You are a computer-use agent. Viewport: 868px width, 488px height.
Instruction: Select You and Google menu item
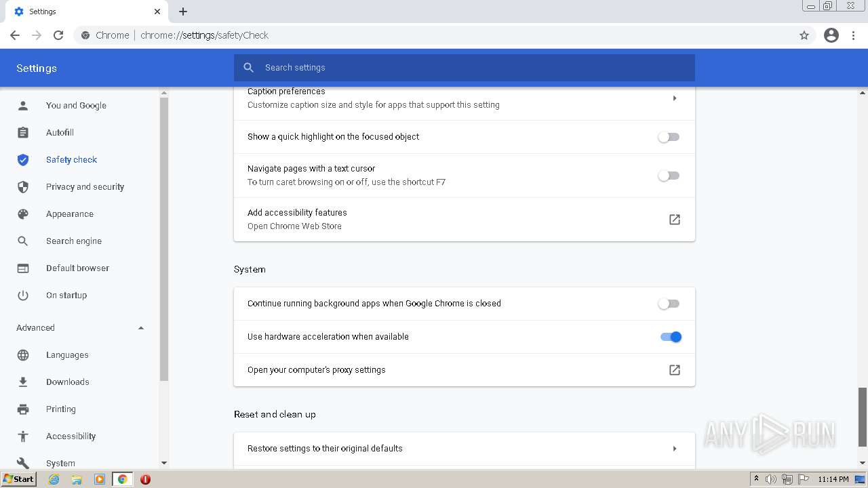pyautogui.click(x=76, y=106)
